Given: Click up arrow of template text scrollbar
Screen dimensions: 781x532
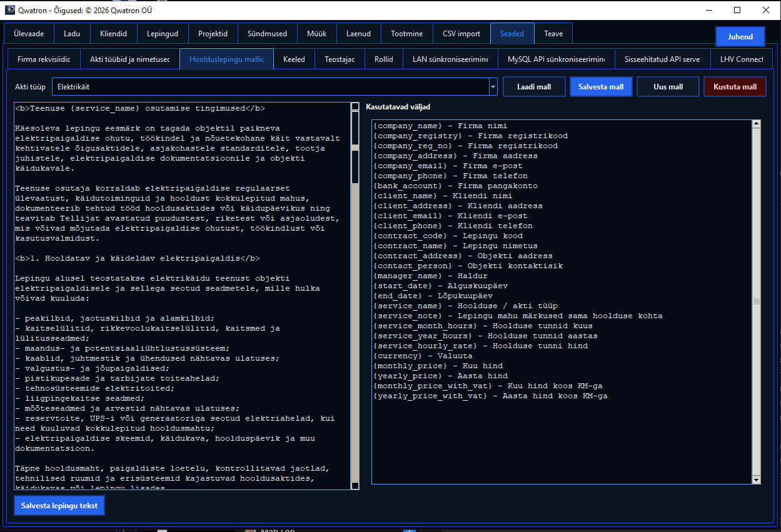Looking at the screenshot, I should coord(355,107).
